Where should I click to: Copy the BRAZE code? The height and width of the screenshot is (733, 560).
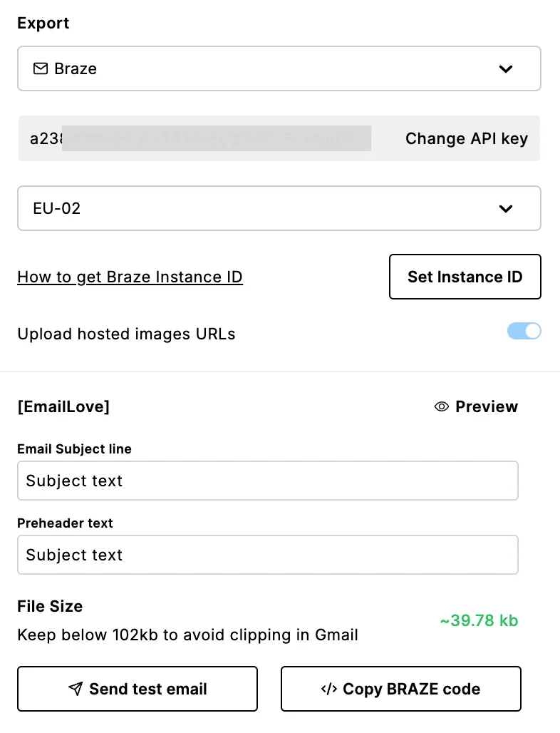click(x=400, y=689)
